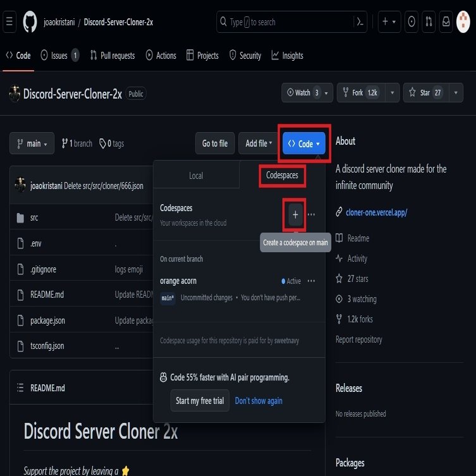Click Start my free trial button
The height and width of the screenshot is (476, 476).
pos(200,401)
